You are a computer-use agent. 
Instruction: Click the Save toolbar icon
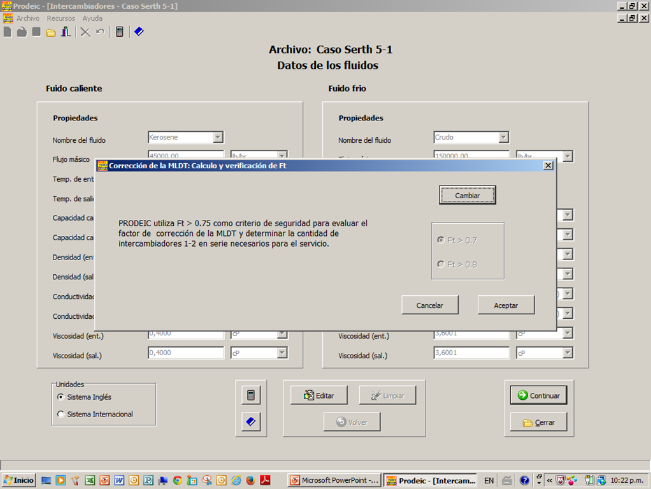coord(37,32)
